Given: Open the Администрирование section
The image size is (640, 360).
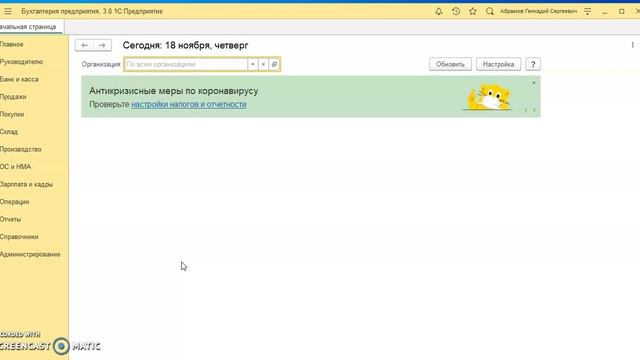Looking at the screenshot, I should tap(30, 254).
